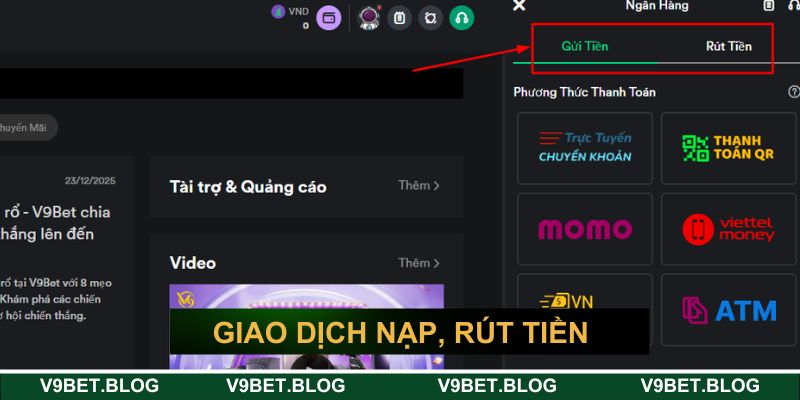Choose Viettel Money payment option
The height and width of the screenshot is (400, 800).
(729, 229)
